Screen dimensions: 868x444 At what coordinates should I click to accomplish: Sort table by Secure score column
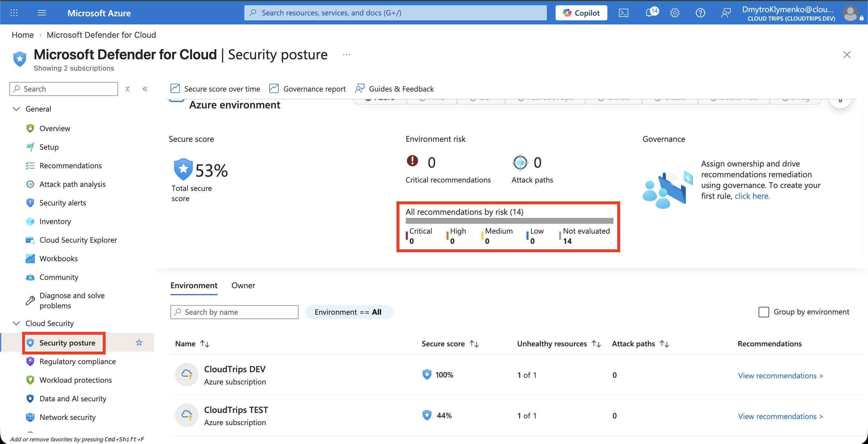click(450, 344)
